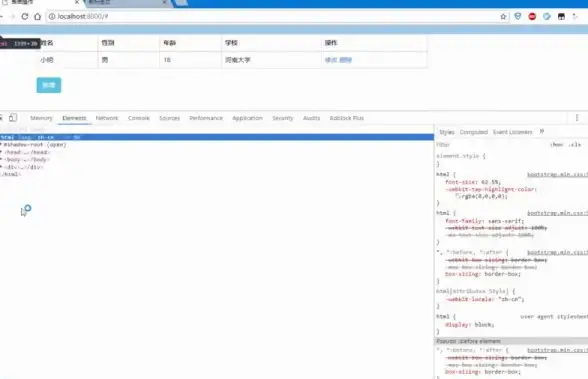Open the browser menu at the toolbar's far right

(575, 16)
